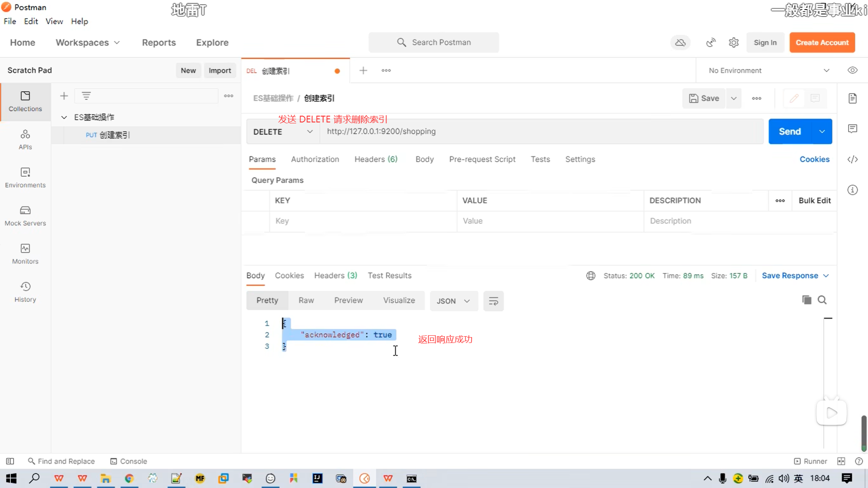Toggle the two-pane view in status bar

tap(841, 461)
